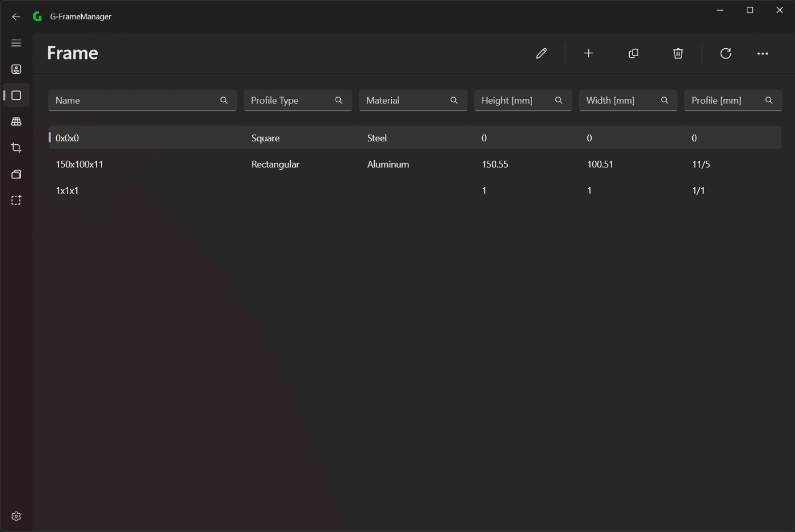Open the dashed selection icon in sidebar

click(16, 200)
